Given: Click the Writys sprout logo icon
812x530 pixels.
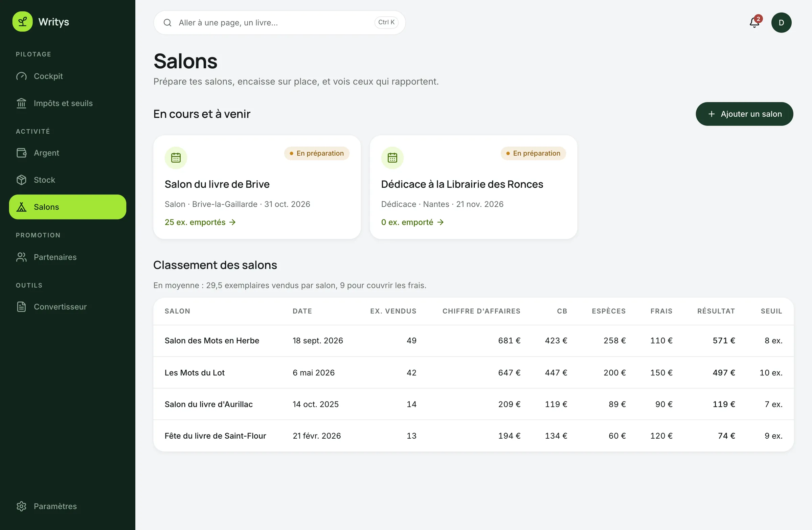Looking at the screenshot, I should click(23, 22).
